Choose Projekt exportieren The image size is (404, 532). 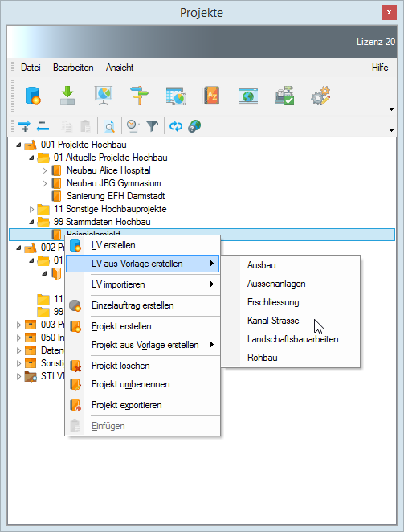coord(142,405)
